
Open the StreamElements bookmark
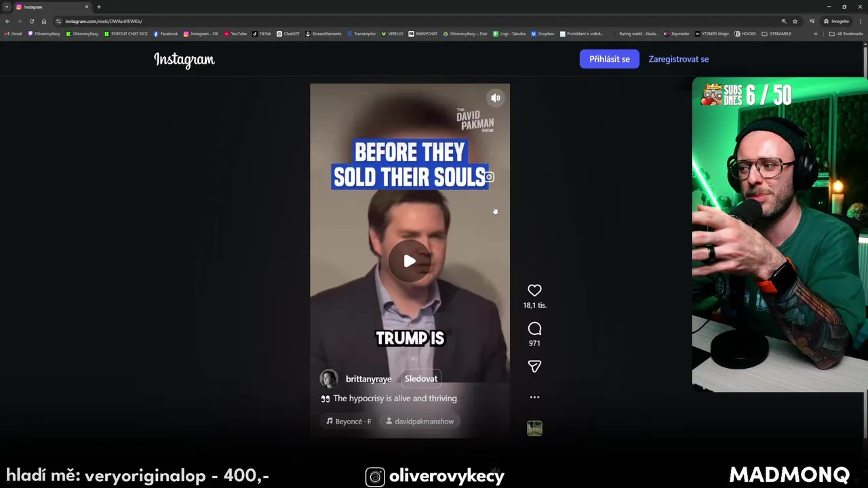(x=323, y=34)
